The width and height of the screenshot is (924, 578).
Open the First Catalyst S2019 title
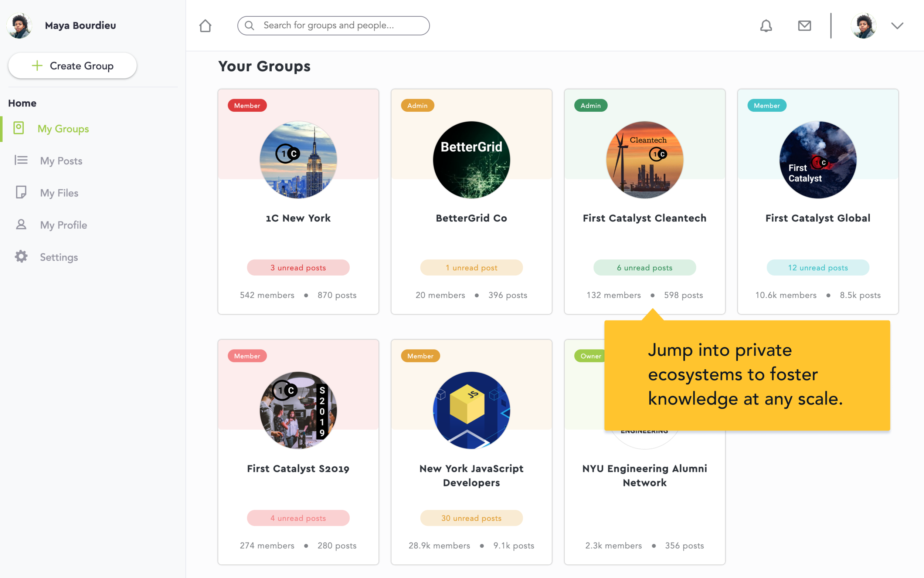click(x=298, y=469)
